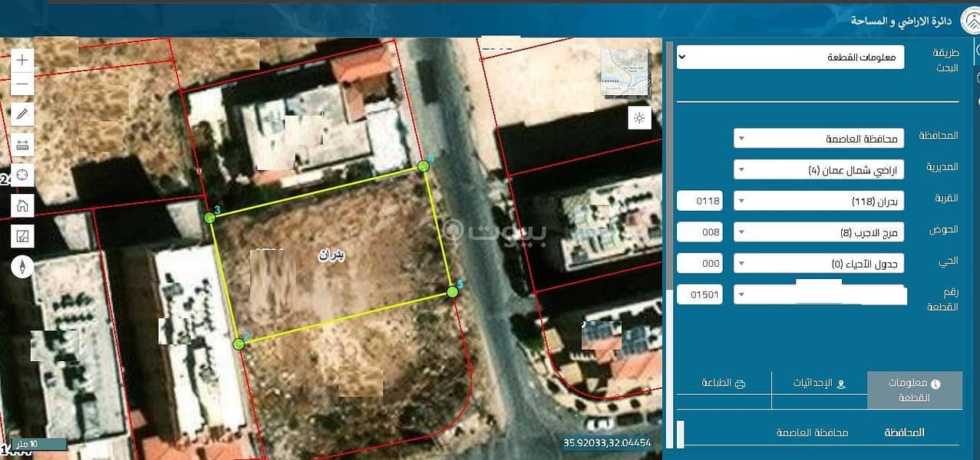Expand the governorate dropdown محافظة العاصمة

[x=818, y=139]
